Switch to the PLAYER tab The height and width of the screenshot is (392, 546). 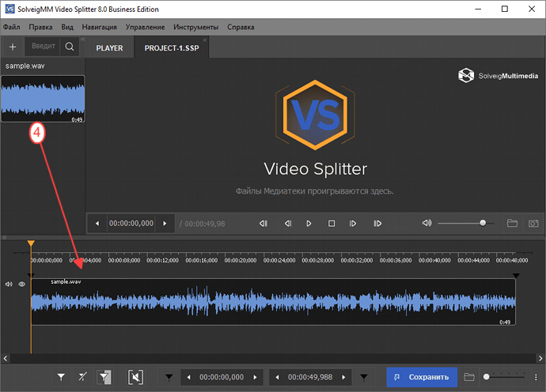click(109, 48)
